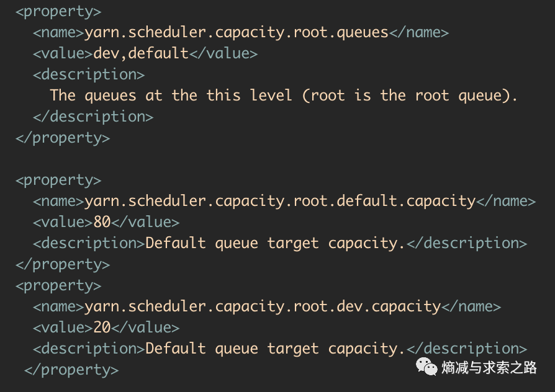Click the final closing property tag
The height and width of the screenshot is (392, 555).
pyautogui.click(x=71, y=370)
